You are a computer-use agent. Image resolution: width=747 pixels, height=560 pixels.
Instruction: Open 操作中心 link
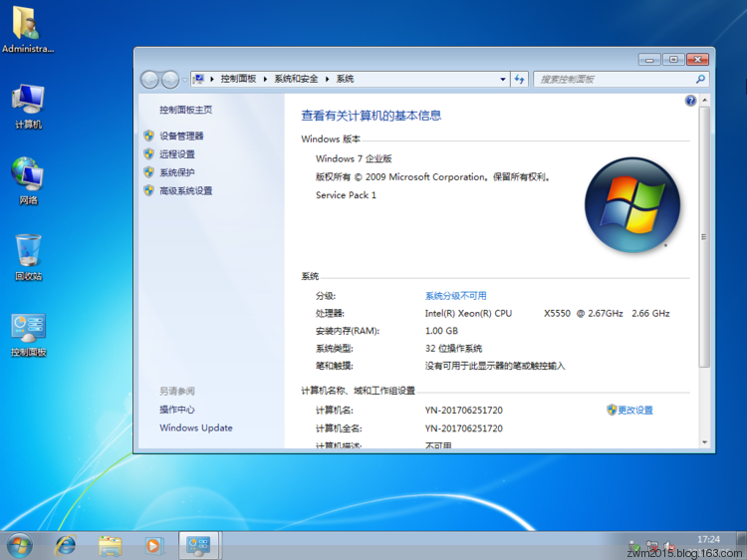point(176,410)
